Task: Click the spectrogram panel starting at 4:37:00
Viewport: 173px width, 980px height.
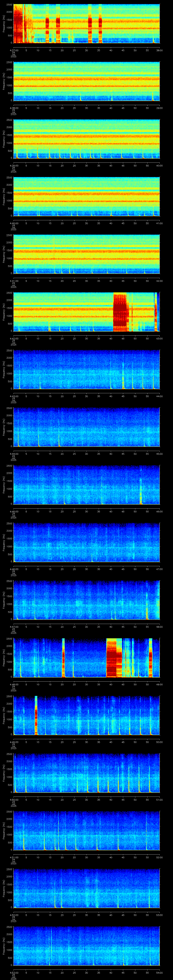Action: [x=86, y=24]
